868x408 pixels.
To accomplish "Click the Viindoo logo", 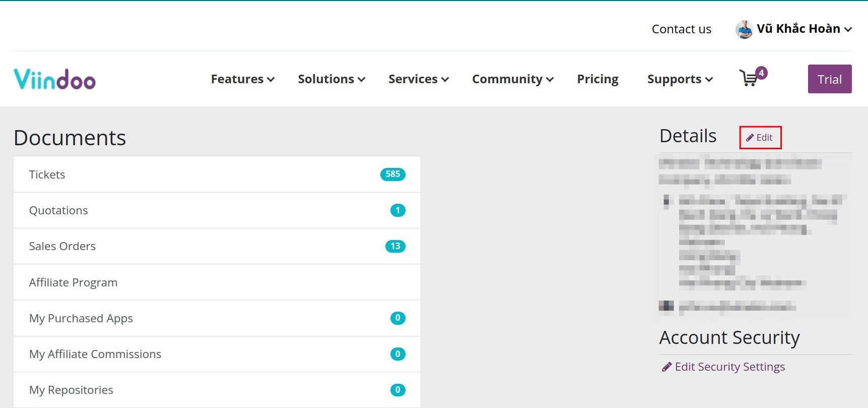I will coord(54,79).
